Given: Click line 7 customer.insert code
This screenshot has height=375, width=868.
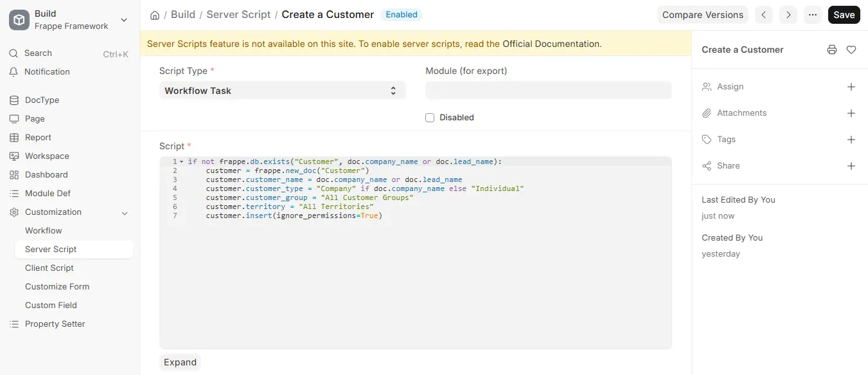Looking at the screenshot, I should pyautogui.click(x=294, y=216).
